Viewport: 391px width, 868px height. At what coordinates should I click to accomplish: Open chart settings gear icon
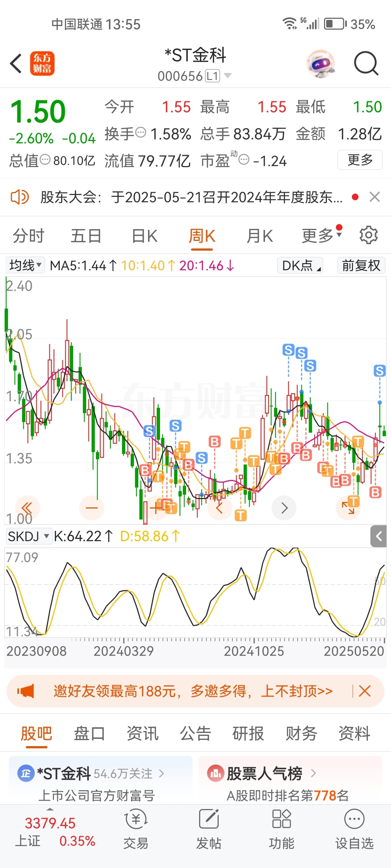(x=369, y=235)
